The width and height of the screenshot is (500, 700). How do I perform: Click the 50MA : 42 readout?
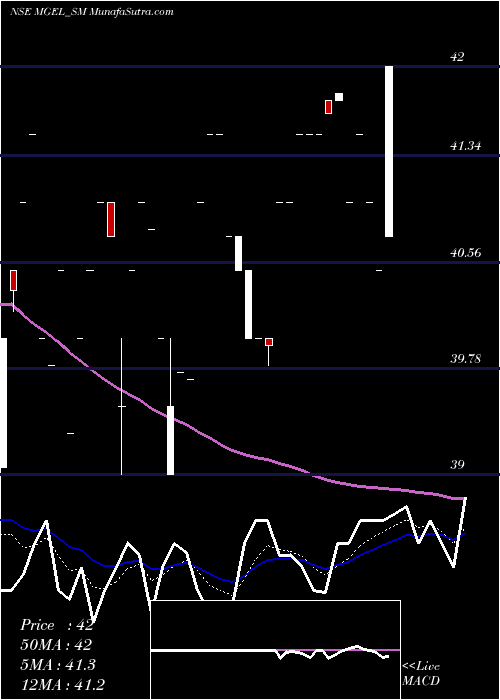click(56, 645)
